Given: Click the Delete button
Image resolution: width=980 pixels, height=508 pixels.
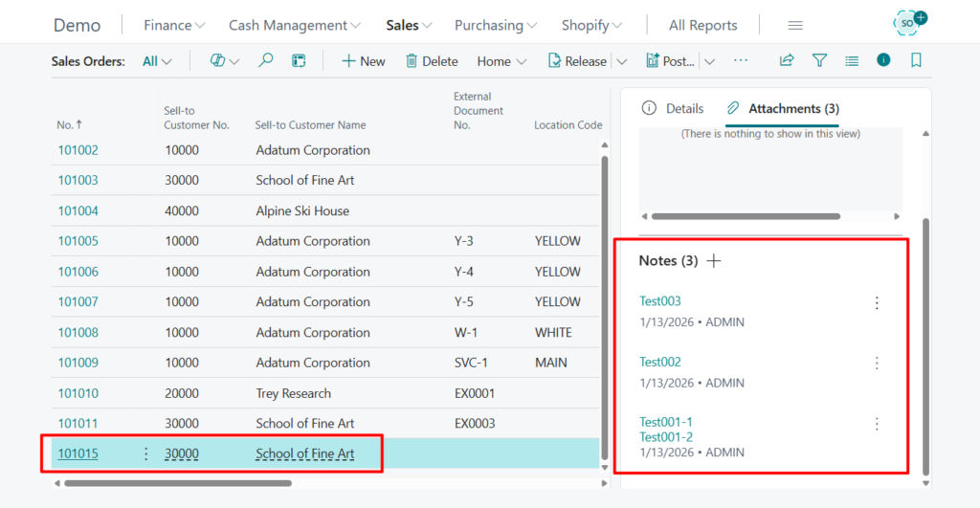Looking at the screenshot, I should pos(432,61).
